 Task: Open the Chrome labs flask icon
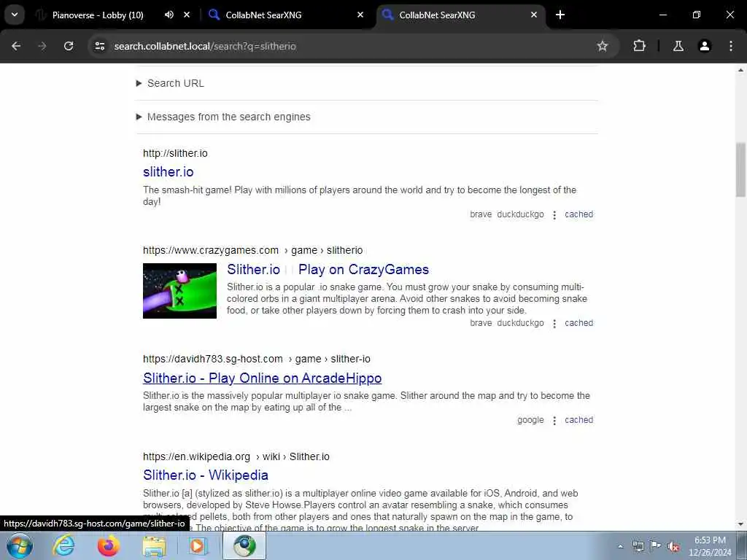point(678,46)
